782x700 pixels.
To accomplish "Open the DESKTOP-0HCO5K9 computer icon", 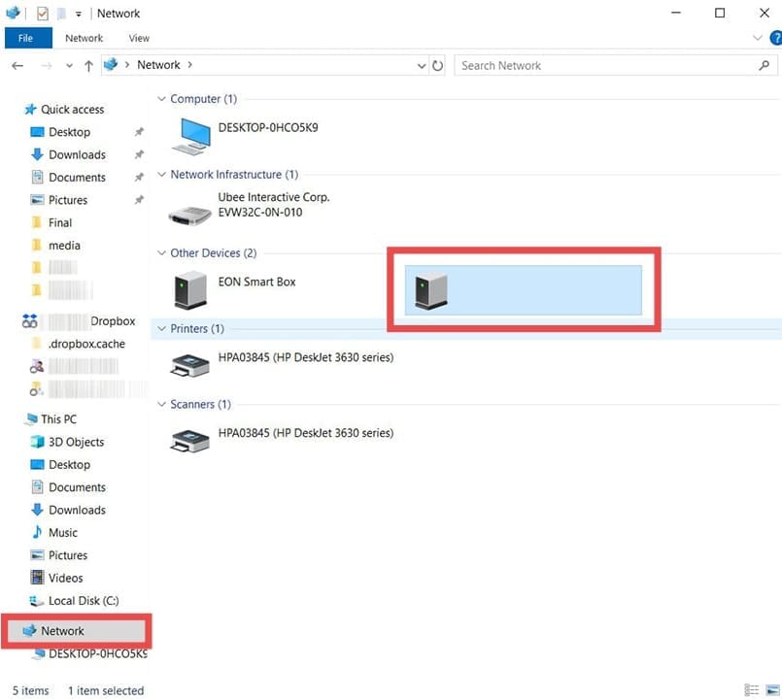I will tap(190, 136).
